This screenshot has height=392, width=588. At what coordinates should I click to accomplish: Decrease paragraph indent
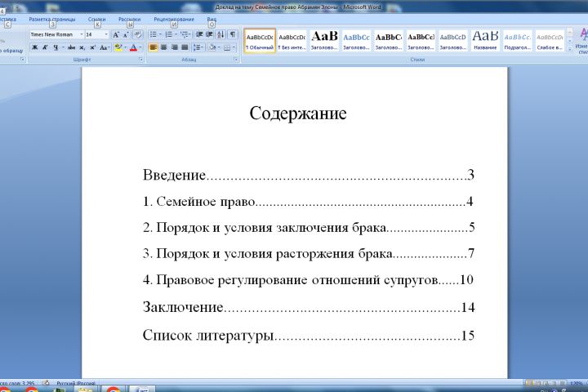(199, 34)
